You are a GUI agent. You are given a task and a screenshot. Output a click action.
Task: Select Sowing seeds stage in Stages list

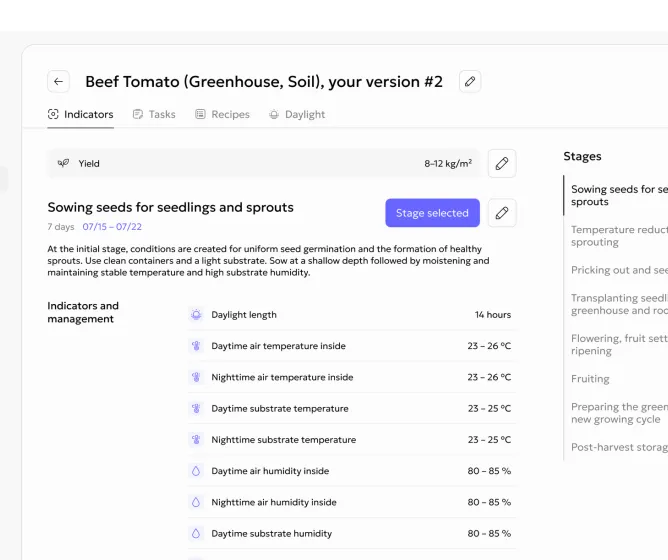click(x=618, y=195)
